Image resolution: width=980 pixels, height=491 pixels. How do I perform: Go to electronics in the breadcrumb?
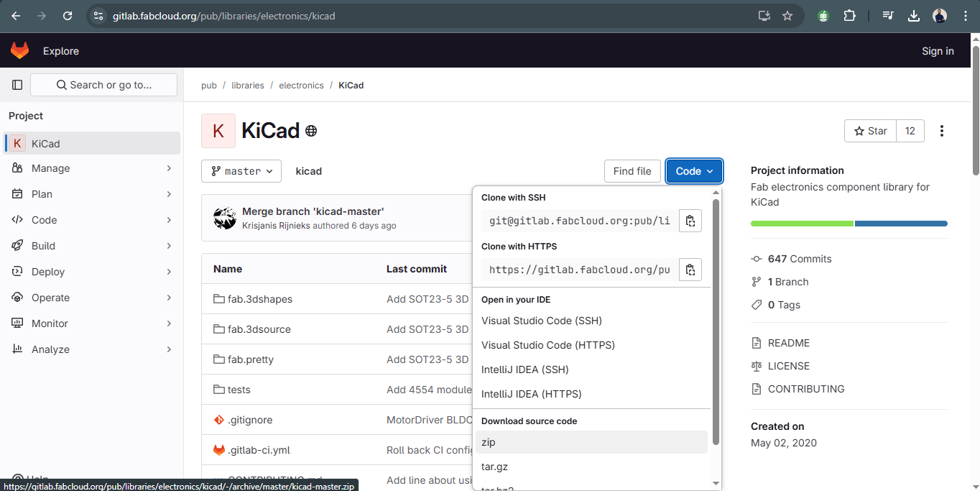point(301,85)
